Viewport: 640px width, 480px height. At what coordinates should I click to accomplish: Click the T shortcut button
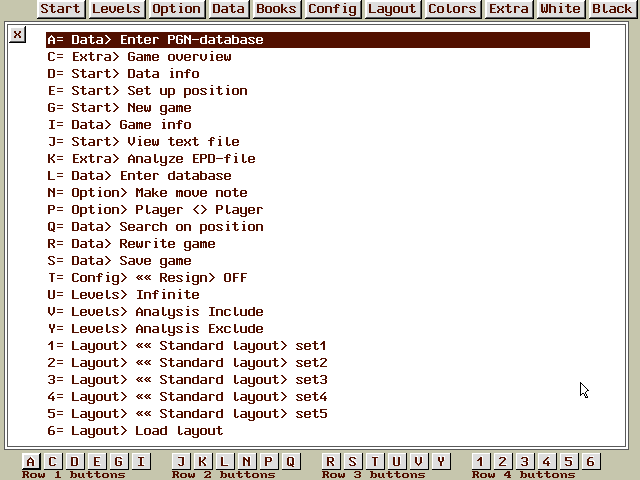pyautogui.click(x=374, y=461)
